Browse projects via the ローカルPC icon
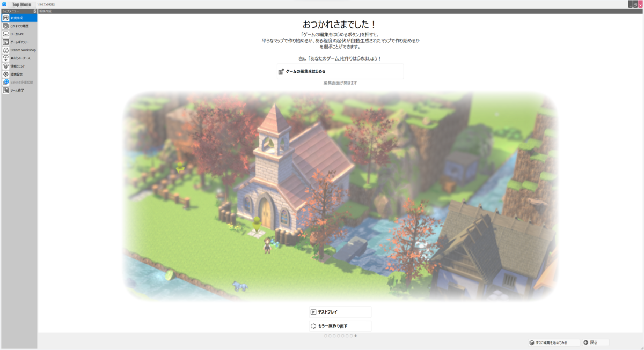The height and width of the screenshot is (350, 644). [19, 33]
